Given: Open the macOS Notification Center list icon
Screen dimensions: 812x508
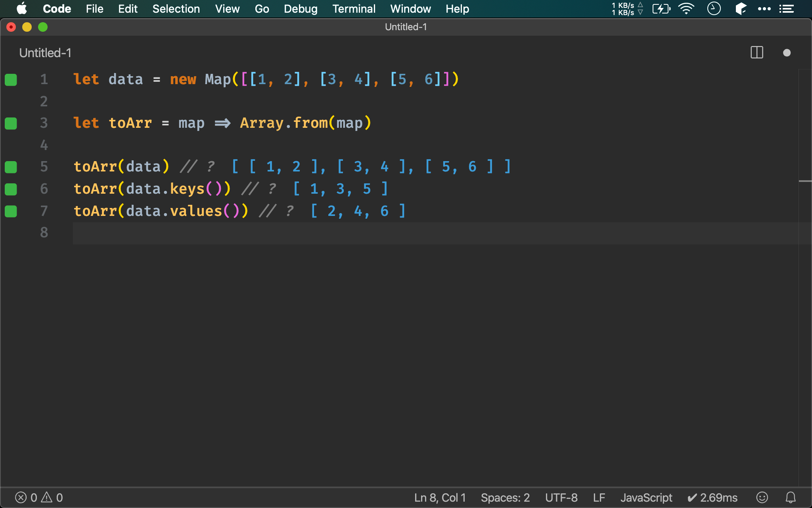Looking at the screenshot, I should (786, 9).
